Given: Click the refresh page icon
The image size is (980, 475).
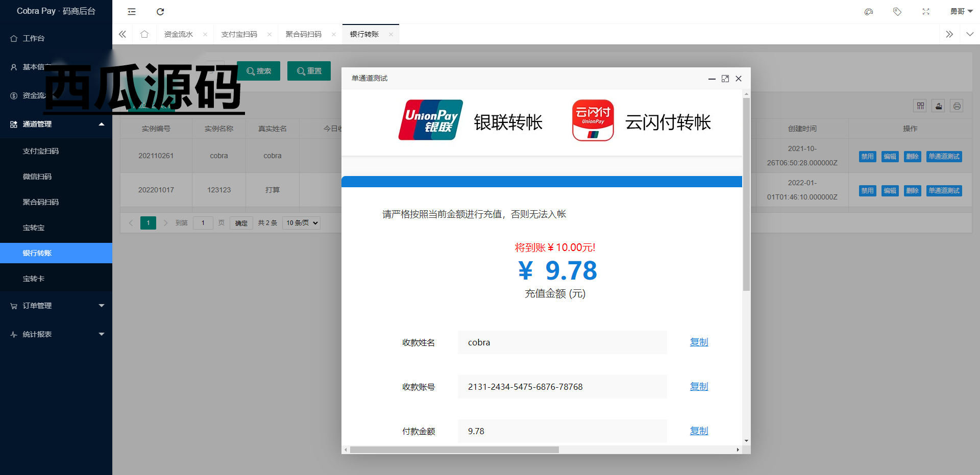Looking at the screenshot, I should [x=160, y=12].
